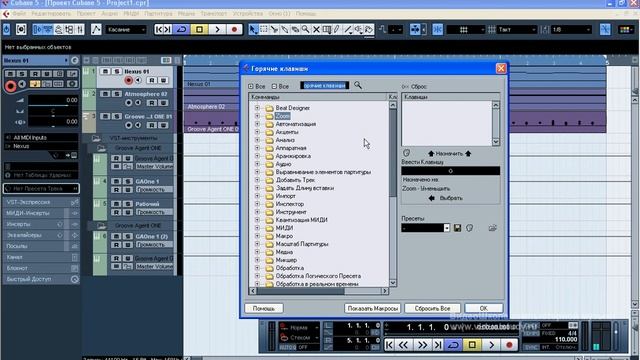The width and height of the screenshot is (640, 360).
Task: Click trash icon next to Назначить
Action: coord(407,153)
